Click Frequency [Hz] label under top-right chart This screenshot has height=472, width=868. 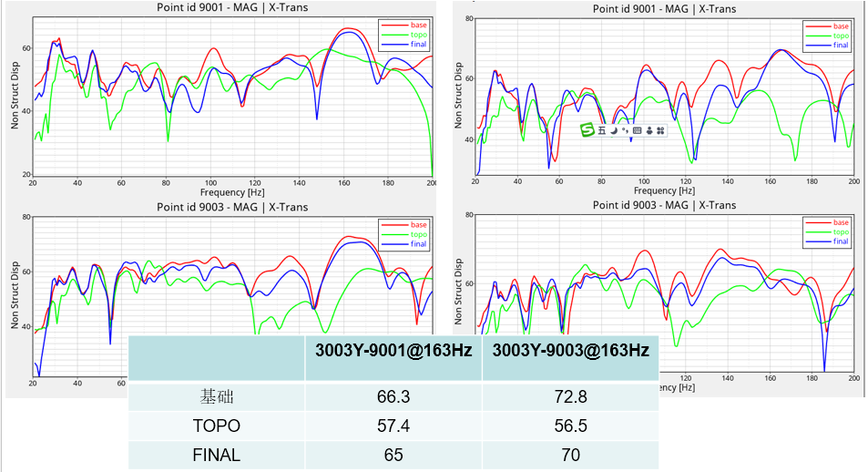(664, 190)
